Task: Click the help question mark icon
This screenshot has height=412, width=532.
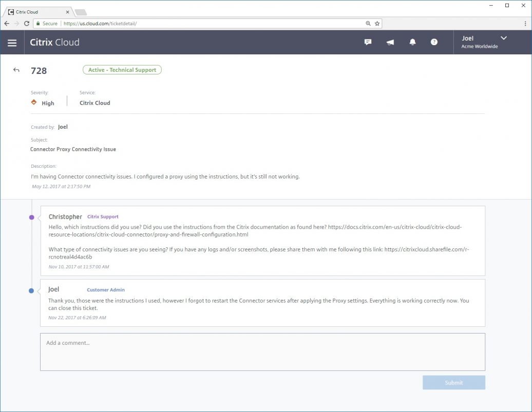Action: 434,42
